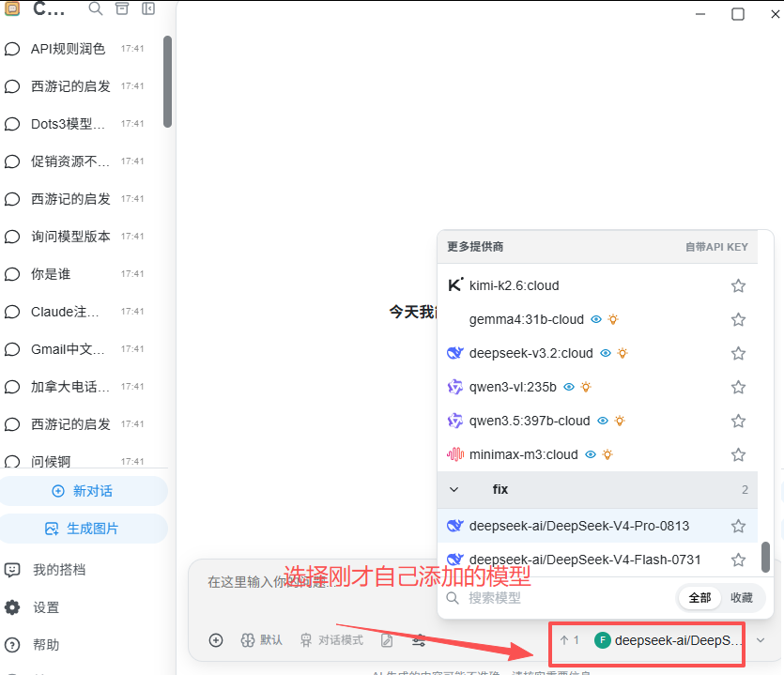Click the model list scrollbar thumb

coord(765,557)
